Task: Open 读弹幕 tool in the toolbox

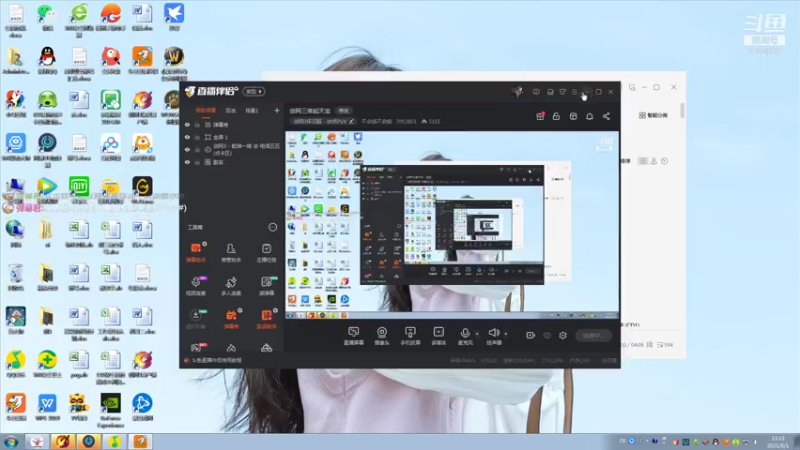Action: click(266, 286)
